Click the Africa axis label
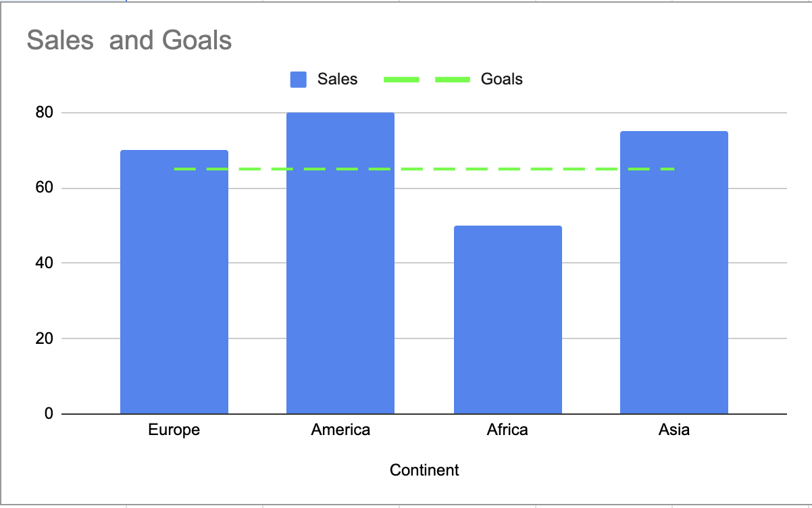812x508 pixels. coord(507,430)
